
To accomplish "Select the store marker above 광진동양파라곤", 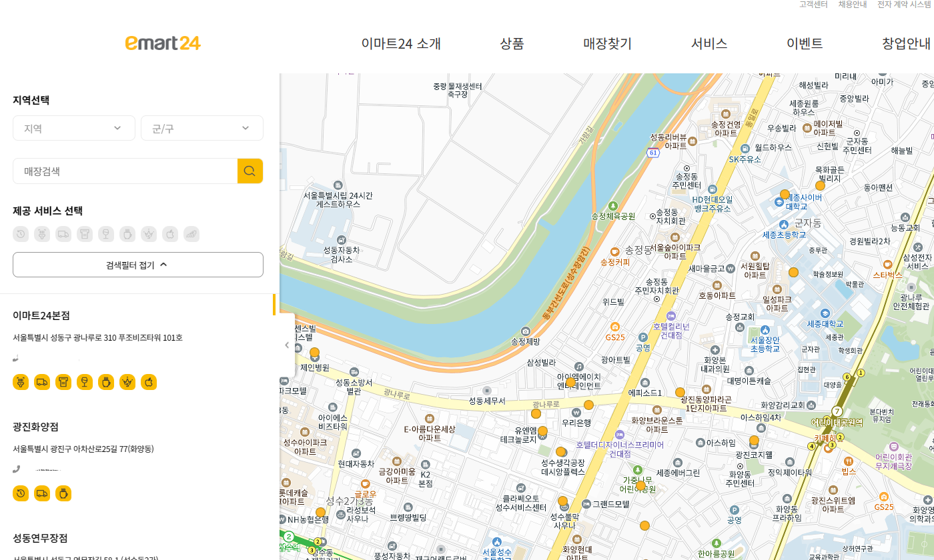I will click(680, 392).
